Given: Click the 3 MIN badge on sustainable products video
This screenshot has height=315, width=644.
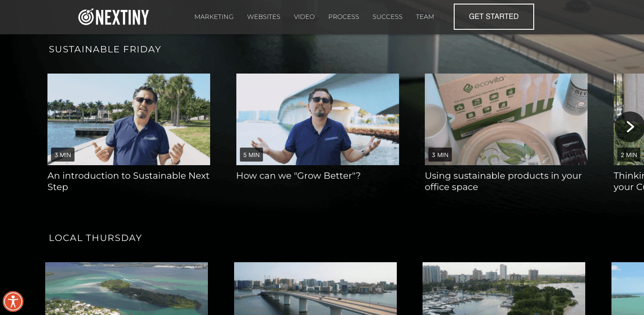Looking at the screenshot, I should [x=440, y=155].
